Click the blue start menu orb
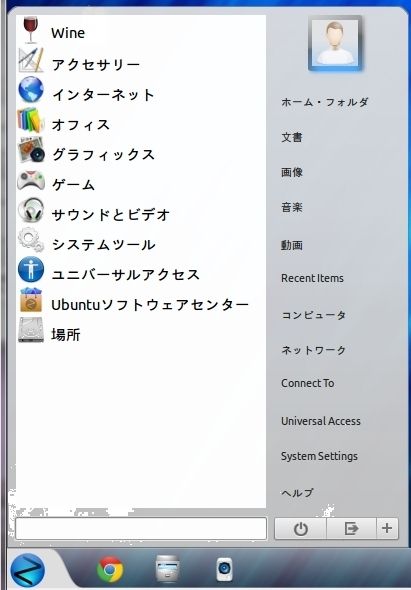Viewport: 411px width, 590px height. coord(27,570)
